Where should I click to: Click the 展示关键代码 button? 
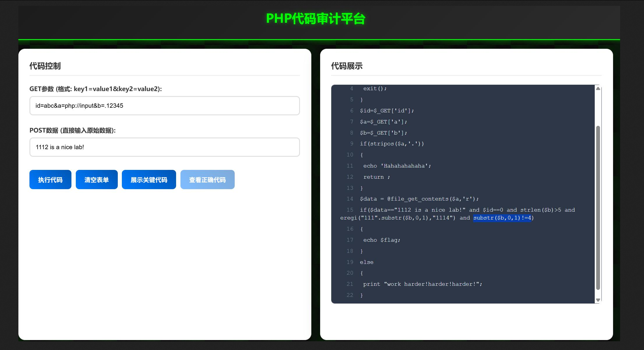[149, 180]
